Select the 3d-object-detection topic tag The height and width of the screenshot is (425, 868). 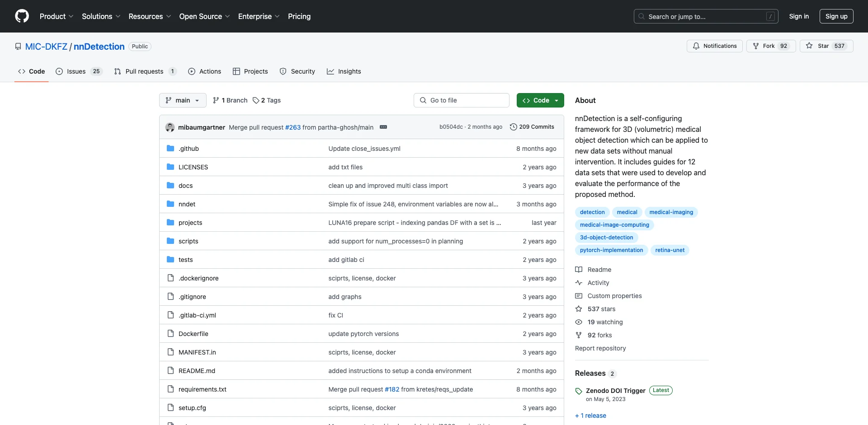click(606, 238)
